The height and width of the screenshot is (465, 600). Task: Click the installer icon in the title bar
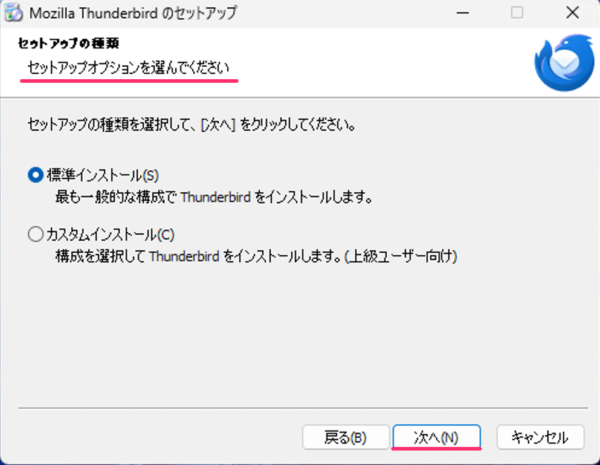tap(13, 13)
